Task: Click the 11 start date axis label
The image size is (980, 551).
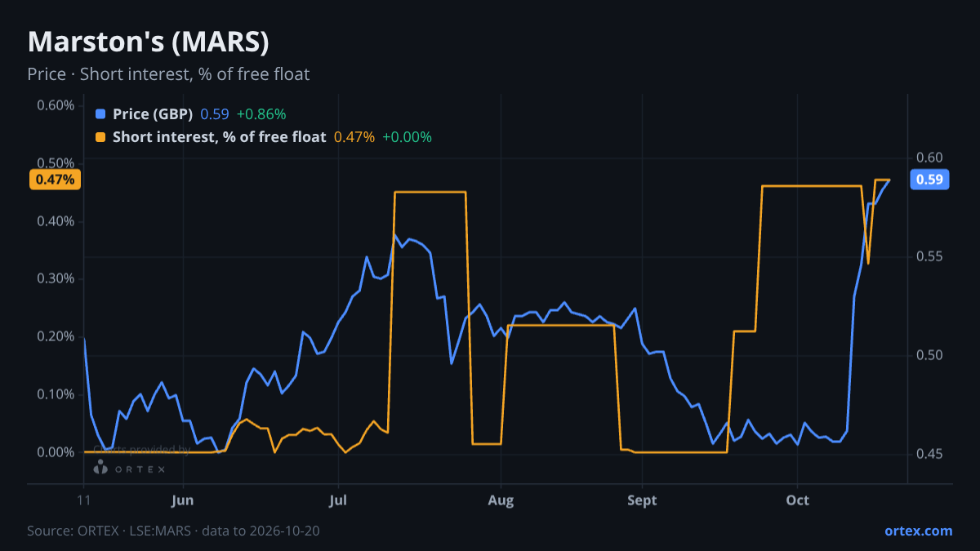Action: click(x=84, y=500)
